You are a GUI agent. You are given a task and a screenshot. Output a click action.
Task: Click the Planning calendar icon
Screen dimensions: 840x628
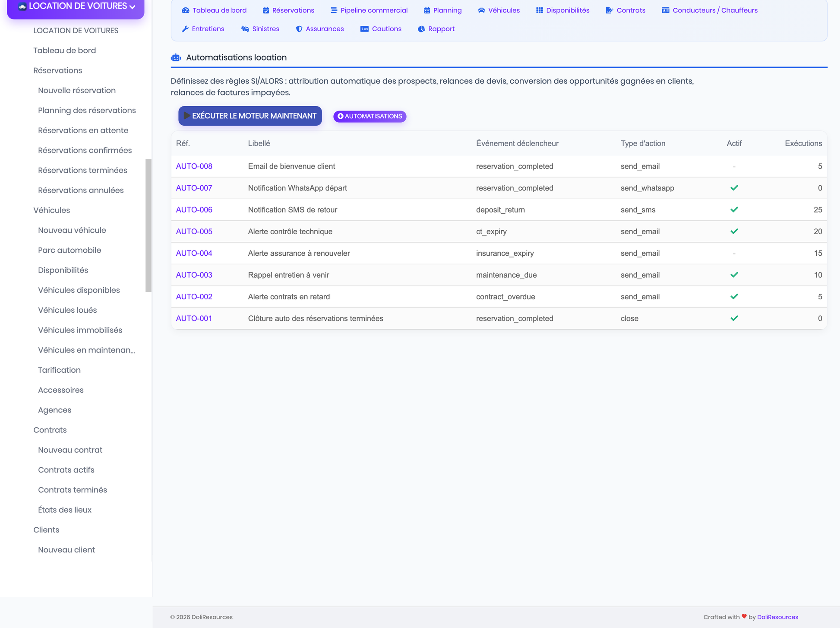coord(427,10)
